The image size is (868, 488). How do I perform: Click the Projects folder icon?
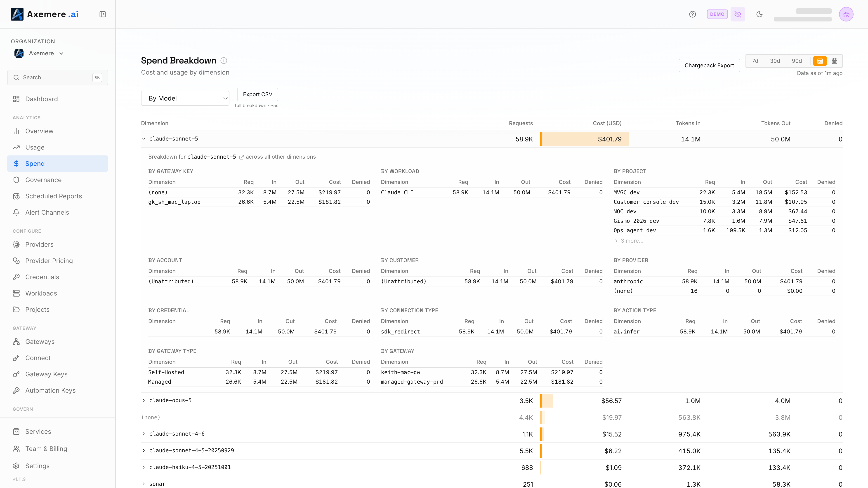click(x=16, y=310)
